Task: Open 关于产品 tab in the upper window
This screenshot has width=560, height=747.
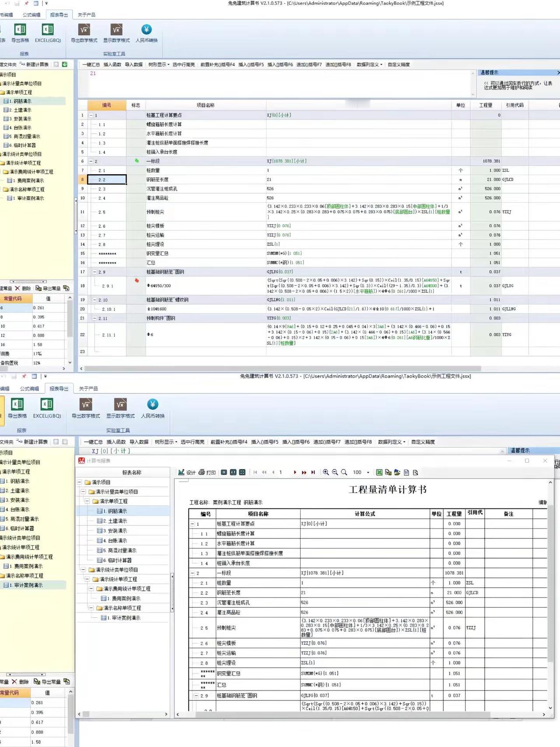Action: (87, 15)
